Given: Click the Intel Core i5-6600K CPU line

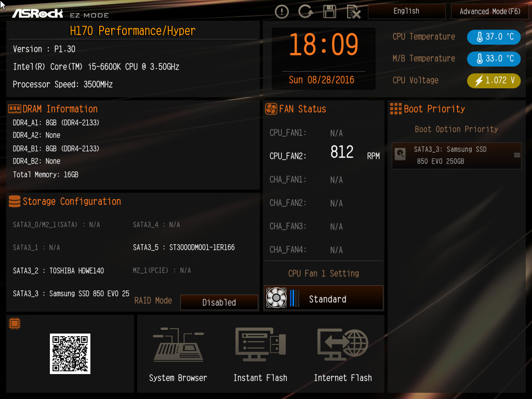Looking at the screenshot, I should (96, 67).
